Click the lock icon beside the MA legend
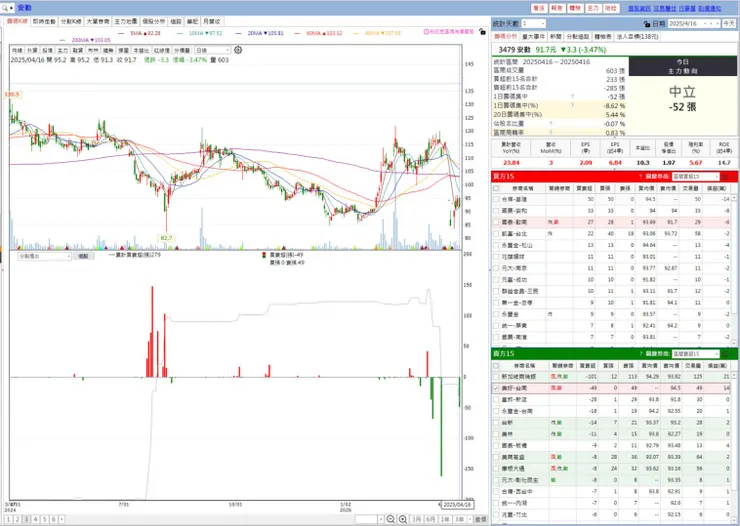Image resolution: width=740 pixels, height=526 pixels. [x=482, y=32]
